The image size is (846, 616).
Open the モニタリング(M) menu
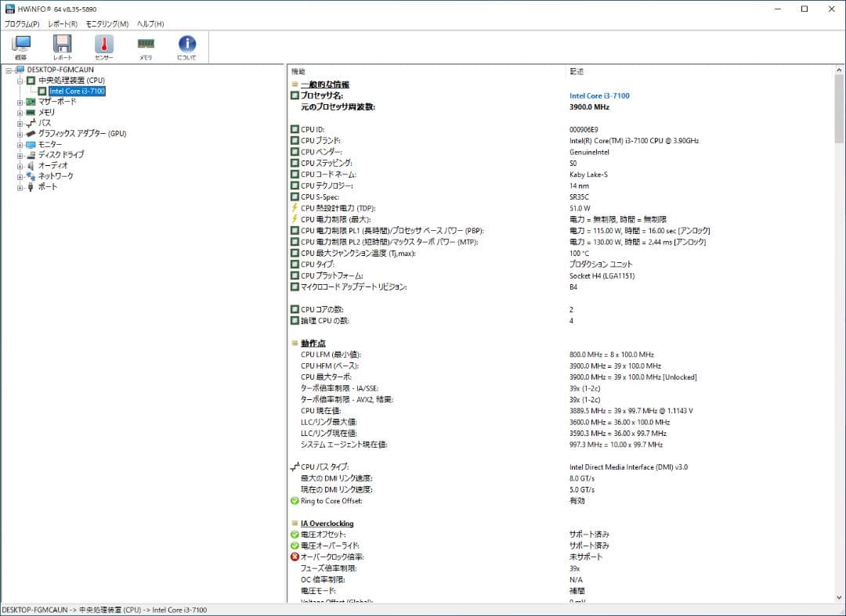pyautogui.click(x=107, y=24)
